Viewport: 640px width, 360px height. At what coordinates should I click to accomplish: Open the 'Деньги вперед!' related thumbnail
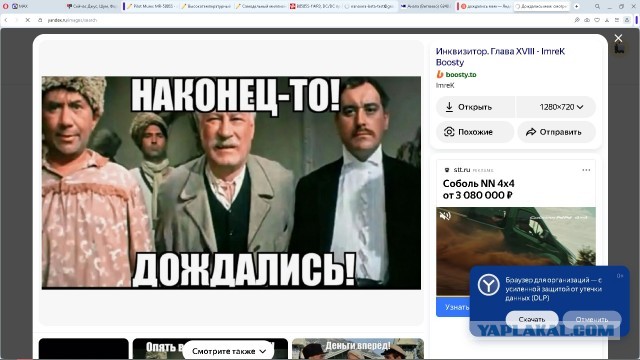click(358, 349)
